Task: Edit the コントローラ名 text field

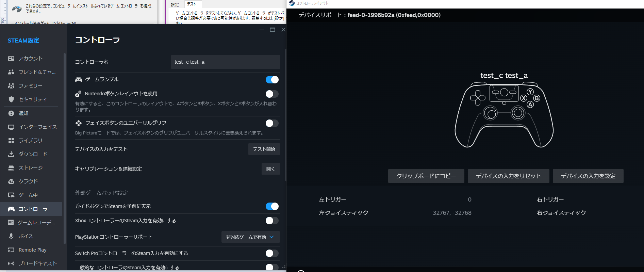Action: click(x=225, y=62)
